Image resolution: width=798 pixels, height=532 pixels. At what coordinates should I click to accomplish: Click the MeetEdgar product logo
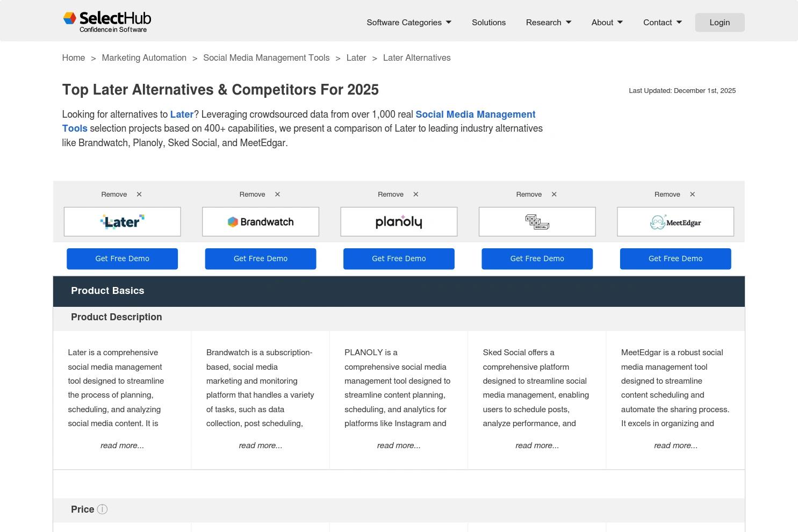point(675,221)
